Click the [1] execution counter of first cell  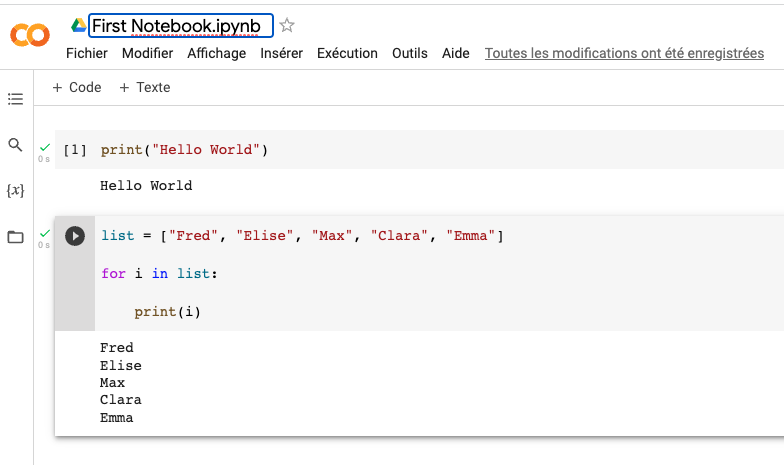coord(75,150)
